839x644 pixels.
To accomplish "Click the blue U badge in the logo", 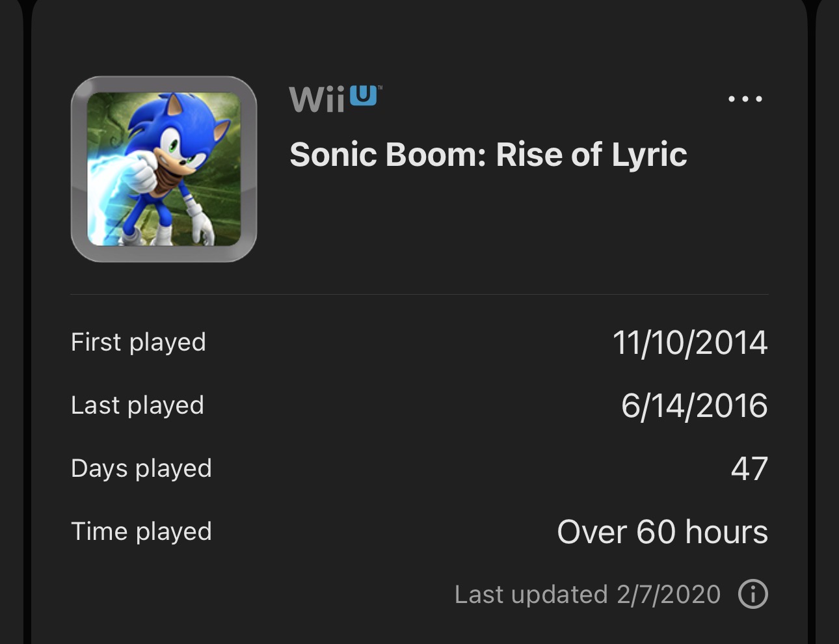I will click(364, 96).
